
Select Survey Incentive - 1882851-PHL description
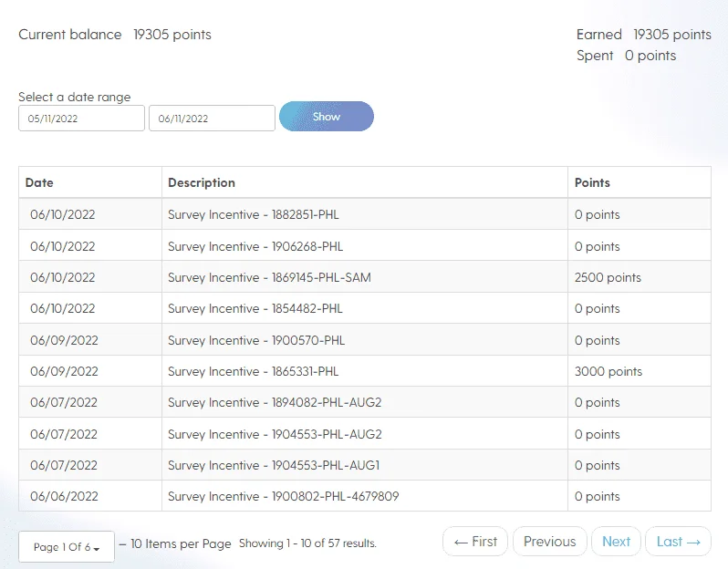[254, 214]
